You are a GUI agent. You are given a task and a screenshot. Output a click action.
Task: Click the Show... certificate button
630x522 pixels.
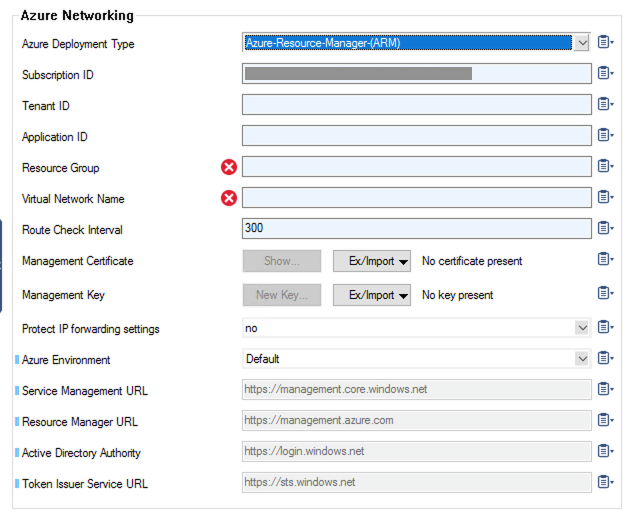point(282,261)
